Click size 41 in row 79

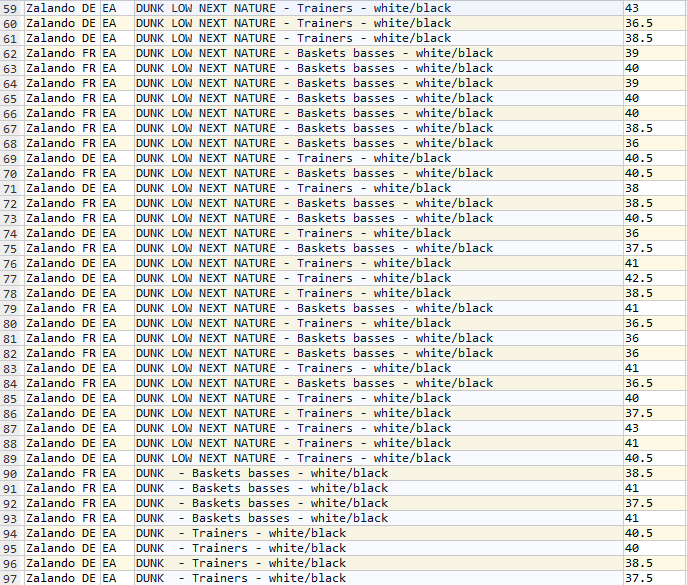tap(655, 308)
